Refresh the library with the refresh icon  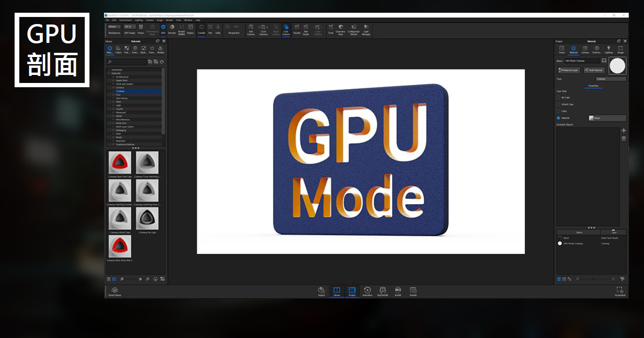162,62
